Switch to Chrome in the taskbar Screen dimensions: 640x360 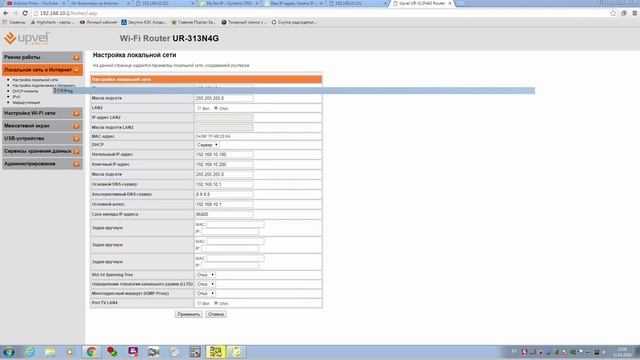(x=91, y=352)
